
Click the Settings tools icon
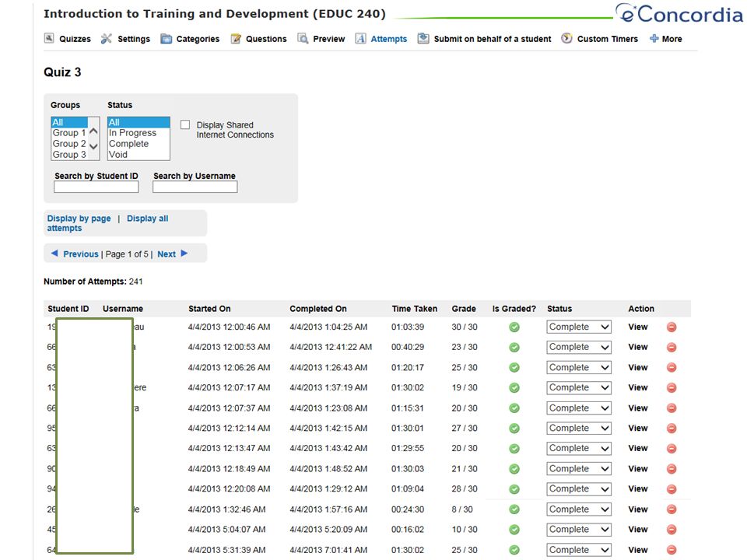pos(107,39)
